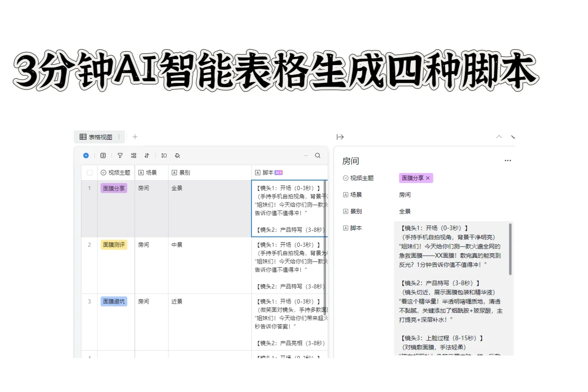Open the more options menu beside 房间 title
The image size is (588, 392).
508,160
